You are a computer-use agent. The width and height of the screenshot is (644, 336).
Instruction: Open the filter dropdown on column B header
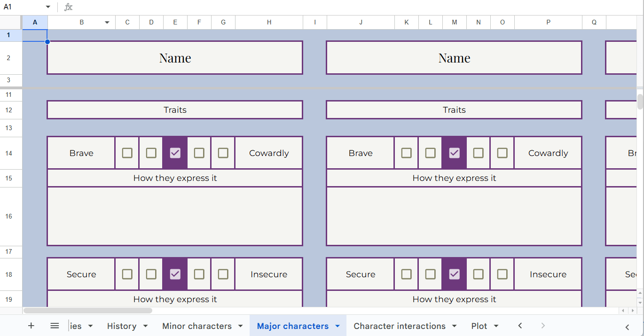click(107, 22)
